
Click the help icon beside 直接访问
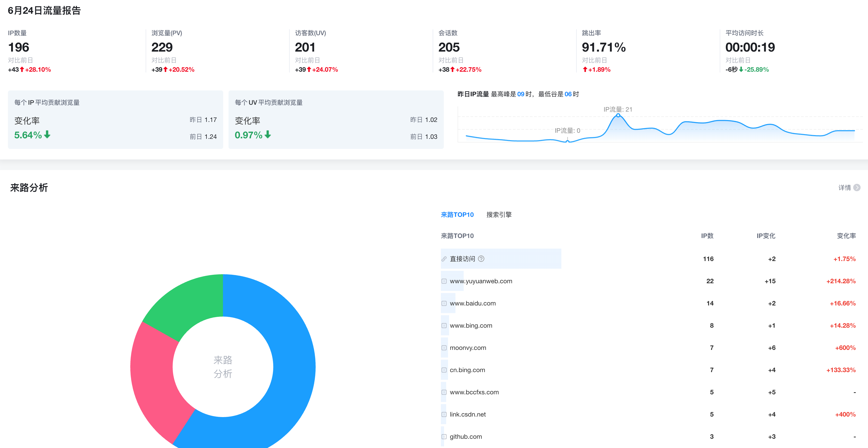pos(481,259)
